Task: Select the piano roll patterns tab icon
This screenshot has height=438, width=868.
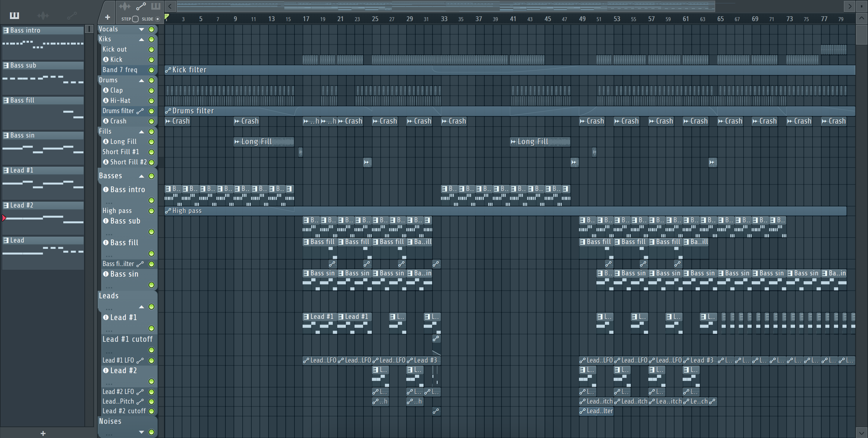Action: (14, 15)
